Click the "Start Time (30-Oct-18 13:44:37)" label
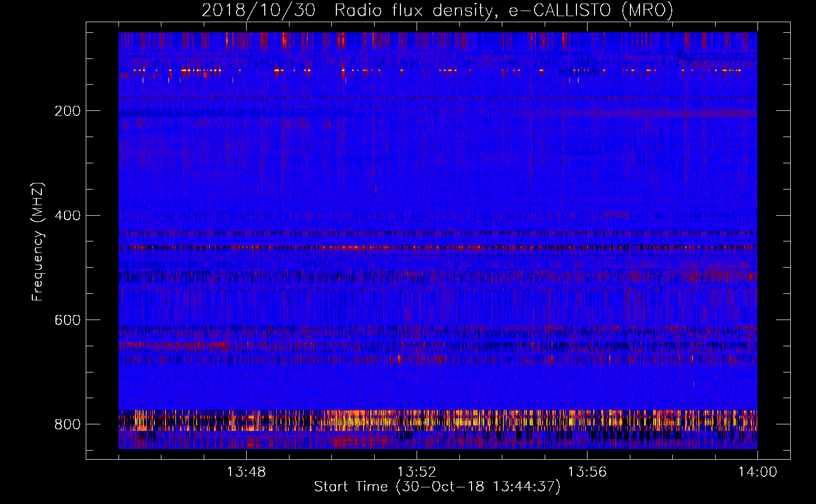The image size is (816, 504). coord(437,487)
